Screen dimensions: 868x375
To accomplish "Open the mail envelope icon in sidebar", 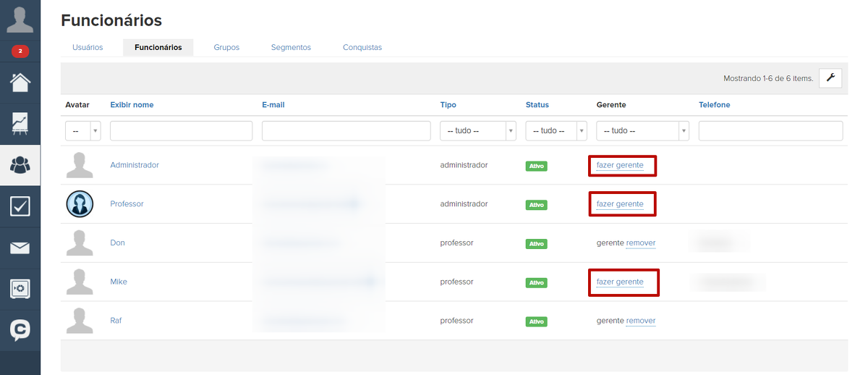I will (x=20, y=248).
